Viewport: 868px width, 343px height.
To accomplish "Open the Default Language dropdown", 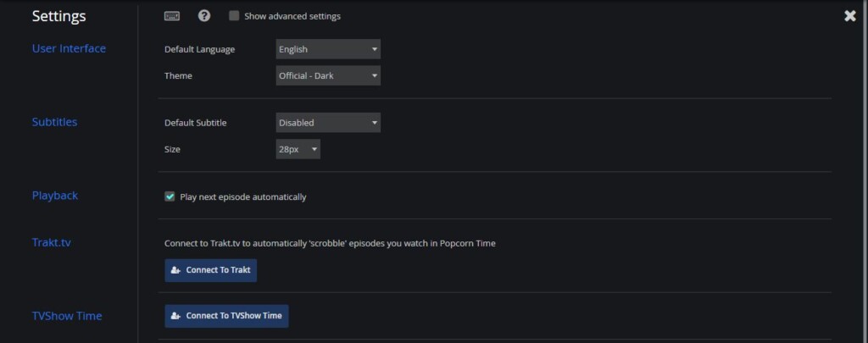I will click(328, 49).
